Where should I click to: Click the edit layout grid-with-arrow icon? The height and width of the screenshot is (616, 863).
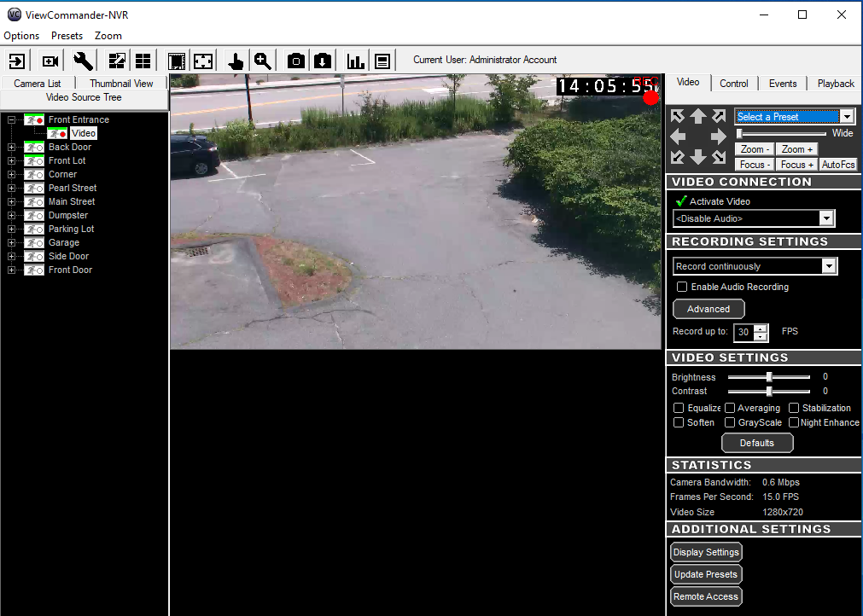(117, 61)
